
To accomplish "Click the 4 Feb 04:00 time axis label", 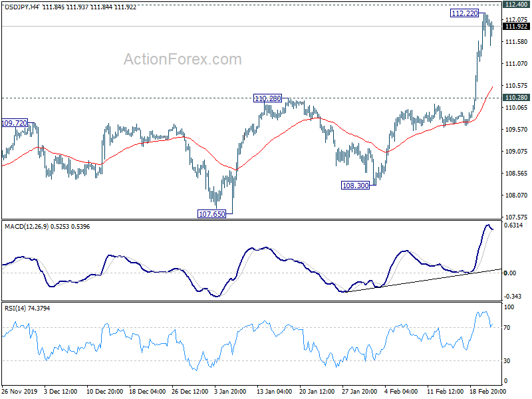I will coord(401,391).
